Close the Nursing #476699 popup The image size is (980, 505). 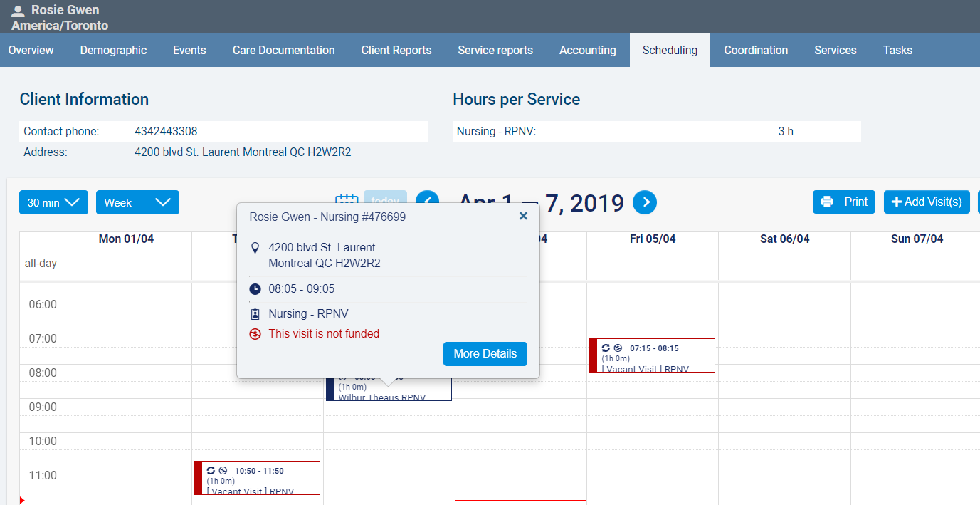523,216
